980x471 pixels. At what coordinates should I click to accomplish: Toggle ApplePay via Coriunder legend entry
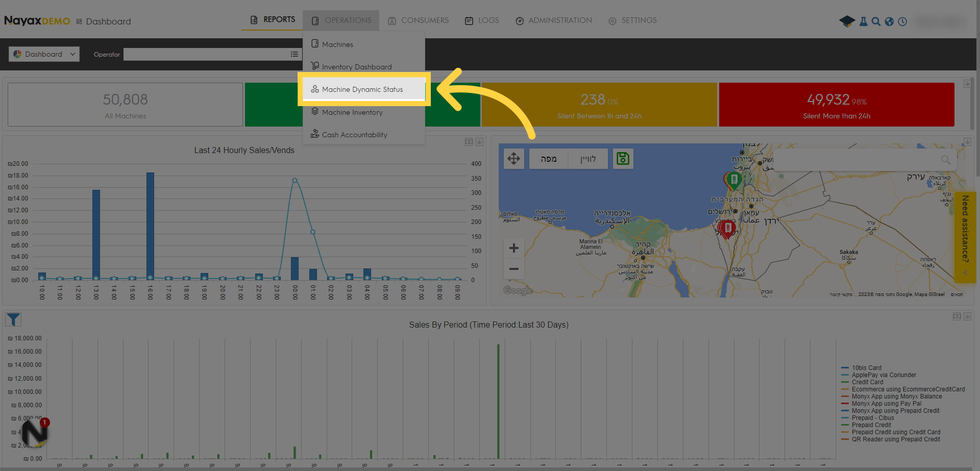[878, 375]
